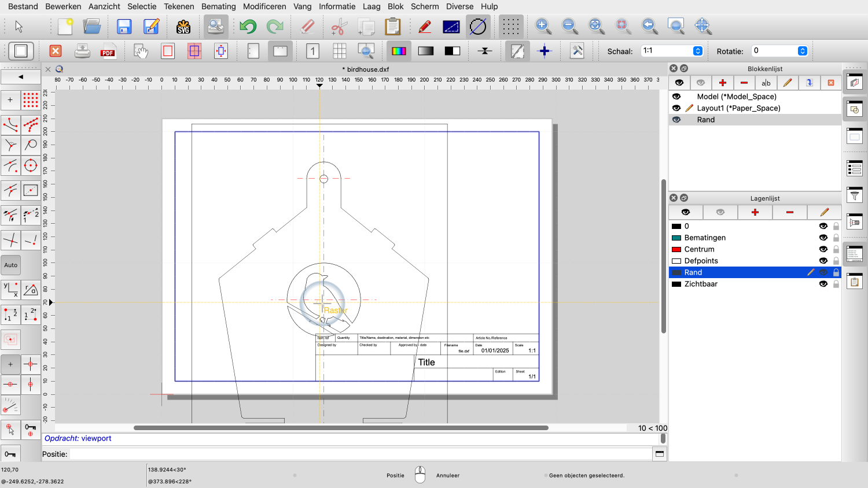Open the Rotatie rotation dropdown
The image size is (868, 488).
802,51
